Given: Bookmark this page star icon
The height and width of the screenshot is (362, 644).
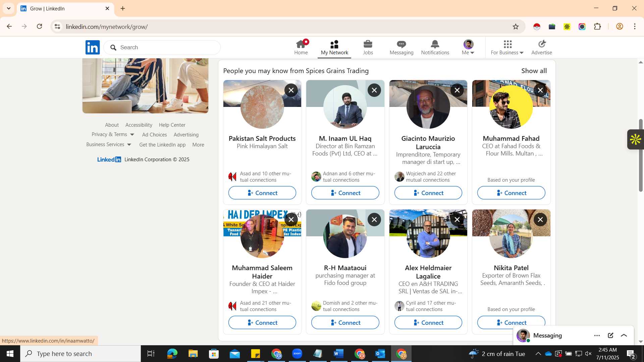Looking at the screenshot, I should [516, 26].
